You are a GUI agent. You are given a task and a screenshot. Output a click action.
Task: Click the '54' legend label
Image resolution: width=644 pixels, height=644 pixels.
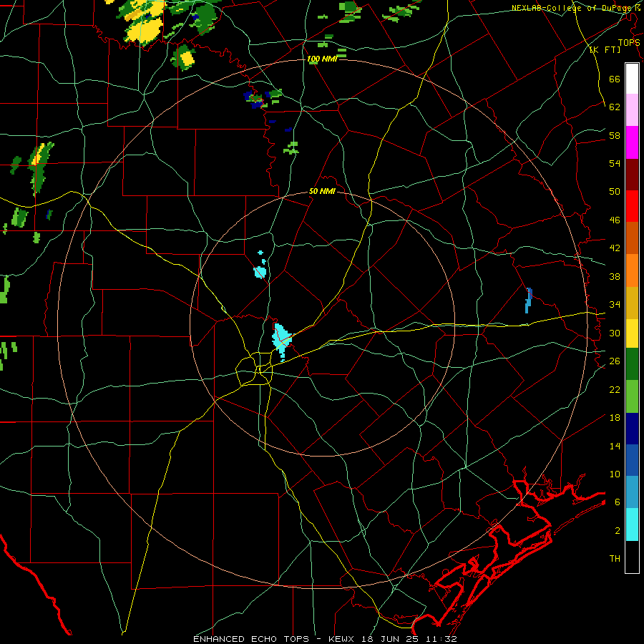point(615,163)
